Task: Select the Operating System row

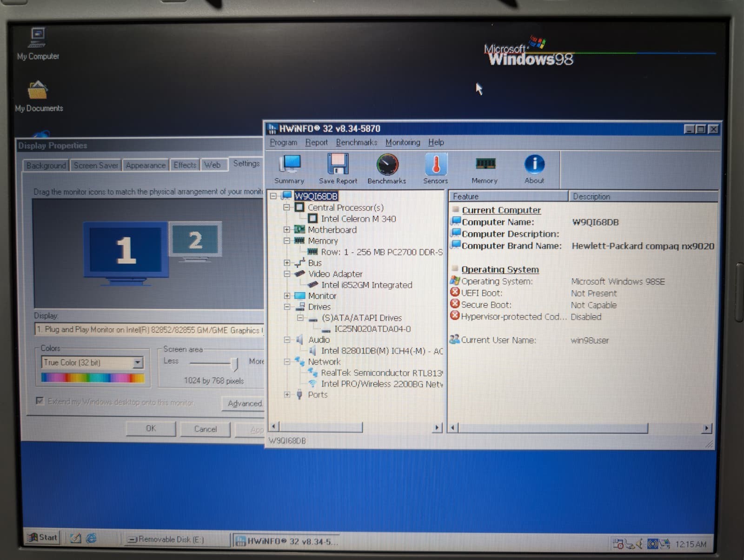Action: (558, 281)
